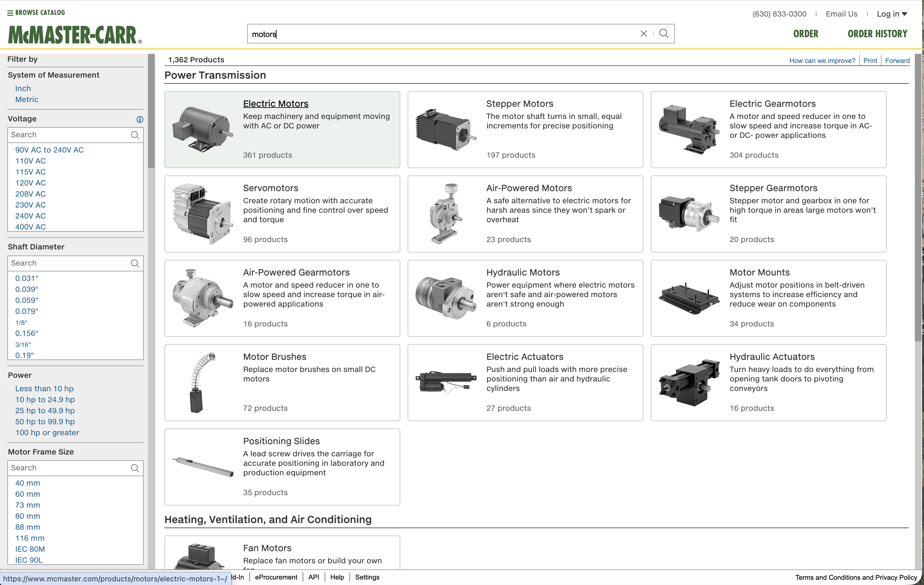Clear the search box with the X icon
Viewport: 924px width, 585px height.
[643, 33]
